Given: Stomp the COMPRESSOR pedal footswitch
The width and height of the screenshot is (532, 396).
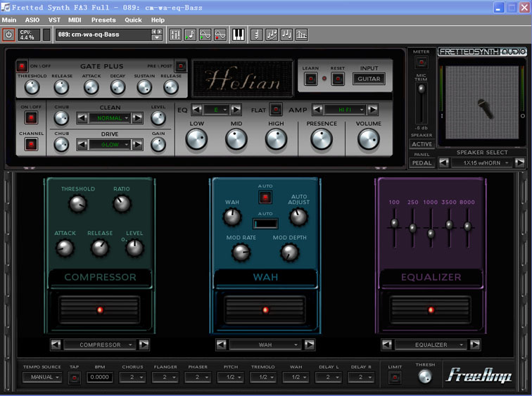Looking at the screenshot, I should coord(100,310).
